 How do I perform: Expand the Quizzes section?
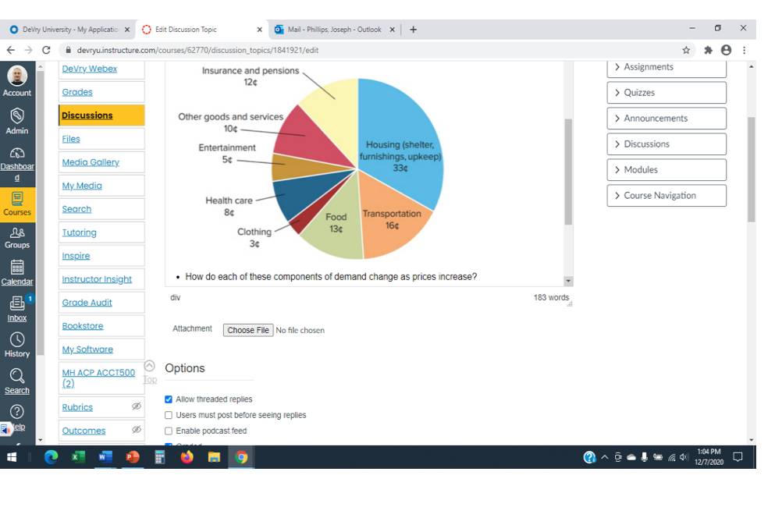[x=666, y=93]
